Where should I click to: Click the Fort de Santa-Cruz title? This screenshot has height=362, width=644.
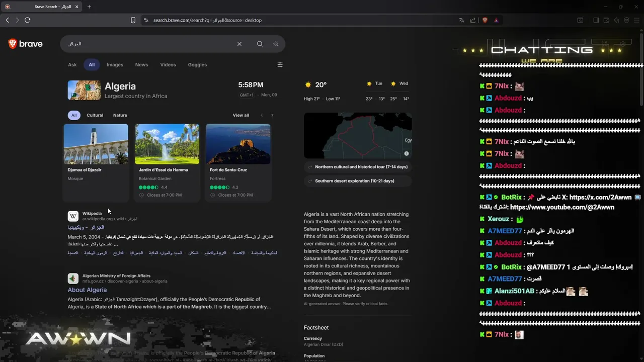(228, 170)
